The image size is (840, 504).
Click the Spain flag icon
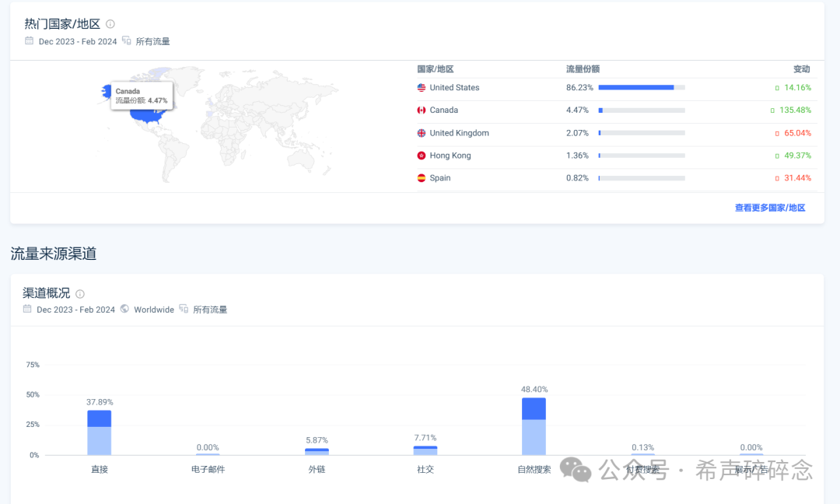coord(422,178)
